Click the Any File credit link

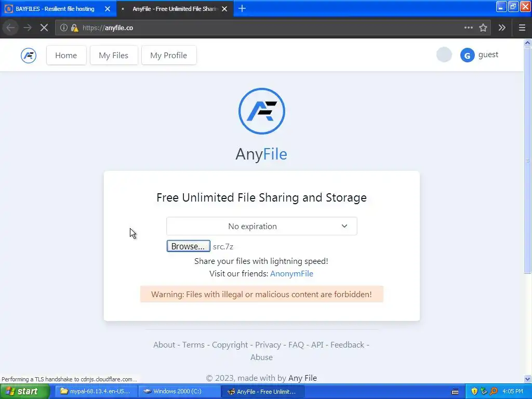(302, 378)
